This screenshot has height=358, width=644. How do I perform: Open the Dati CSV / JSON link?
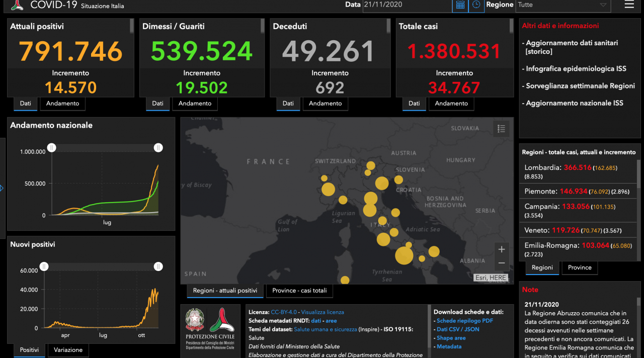(x=458, y=329)
